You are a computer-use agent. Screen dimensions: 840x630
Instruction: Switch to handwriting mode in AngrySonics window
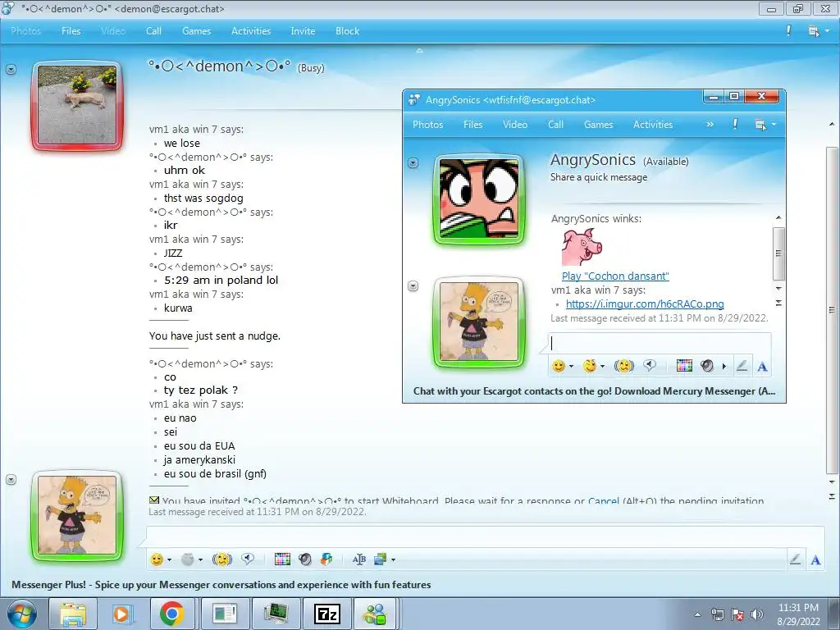point(742,366)
